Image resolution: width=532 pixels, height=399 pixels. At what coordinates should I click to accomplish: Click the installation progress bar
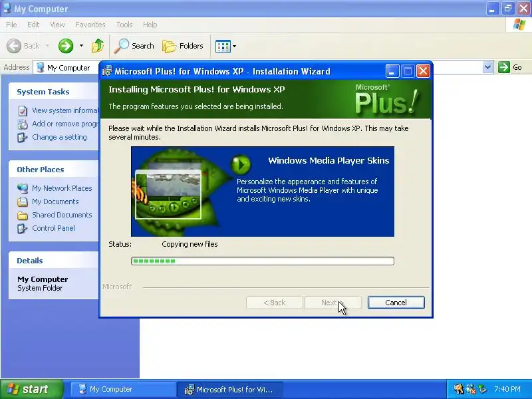(x=262, y=261)
